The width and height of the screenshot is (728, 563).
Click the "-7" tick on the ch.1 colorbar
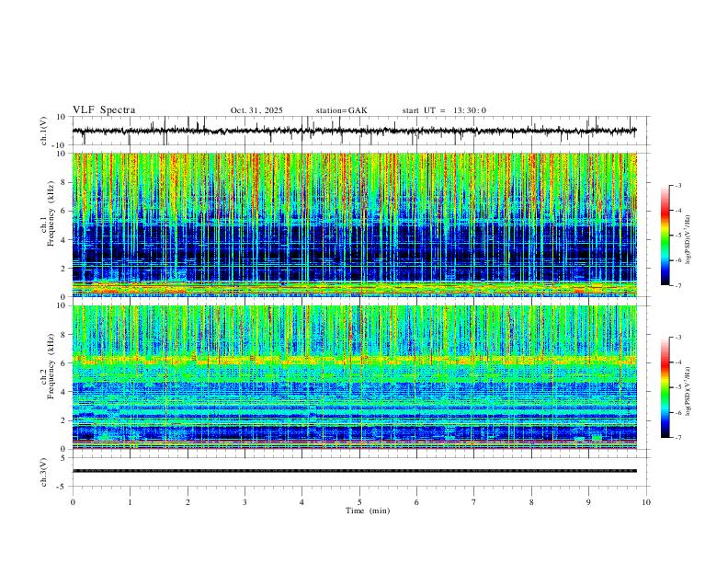[x=677, y=286]
